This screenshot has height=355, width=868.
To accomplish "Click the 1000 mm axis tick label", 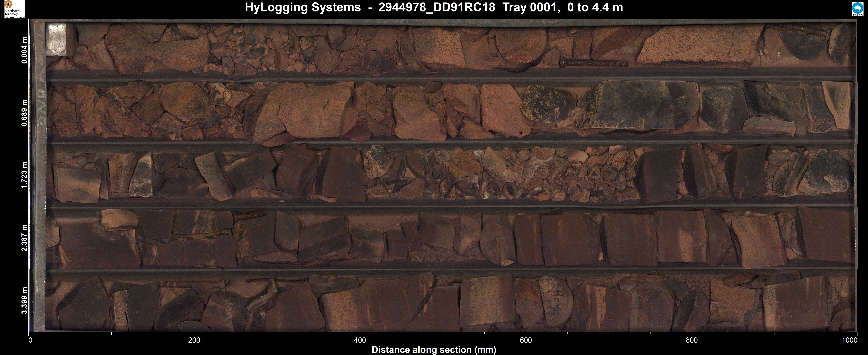I will pos(850,340).
